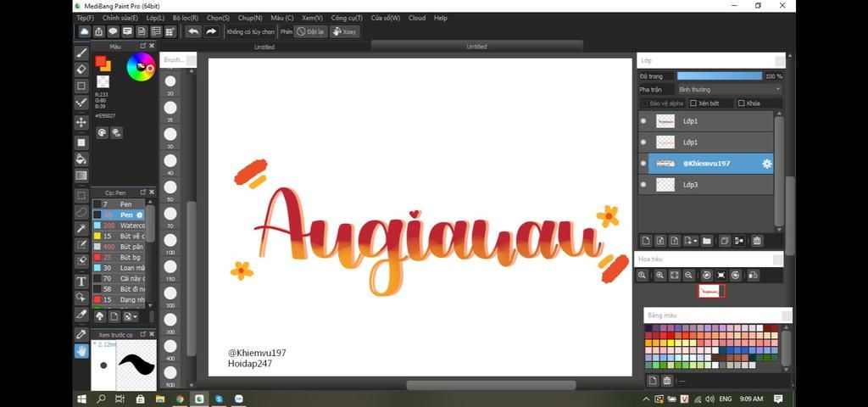Image resolution: width=868 pixels, height=407 pixels.
Task: Click the Undo arrow in toolbar
Action: pos(193,31)
